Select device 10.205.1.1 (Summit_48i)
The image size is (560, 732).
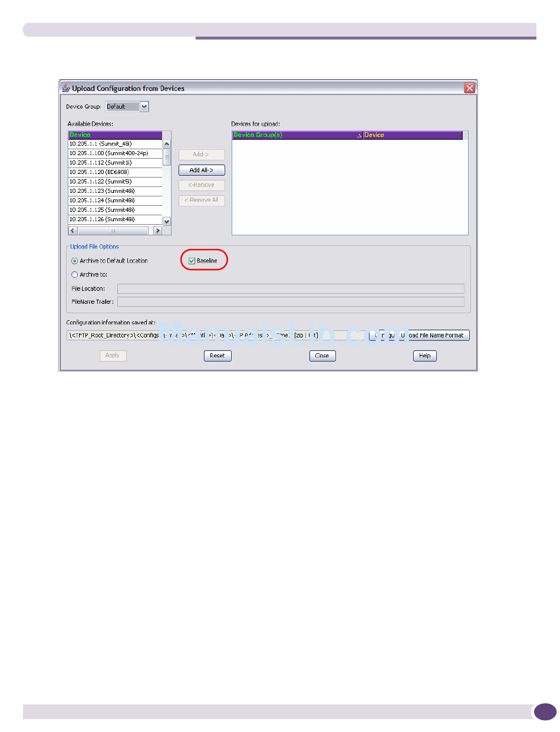click(x=115, y=144)
